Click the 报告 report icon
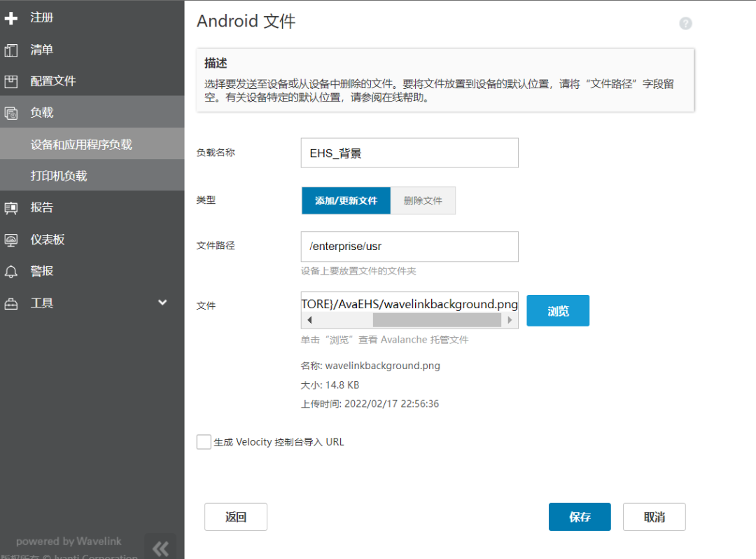 pos(11,208)
